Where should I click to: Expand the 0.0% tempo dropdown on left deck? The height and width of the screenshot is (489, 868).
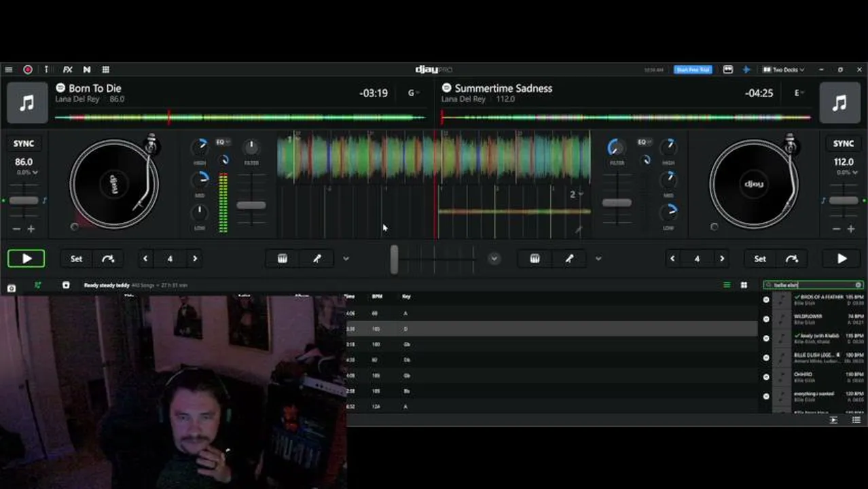27,173
